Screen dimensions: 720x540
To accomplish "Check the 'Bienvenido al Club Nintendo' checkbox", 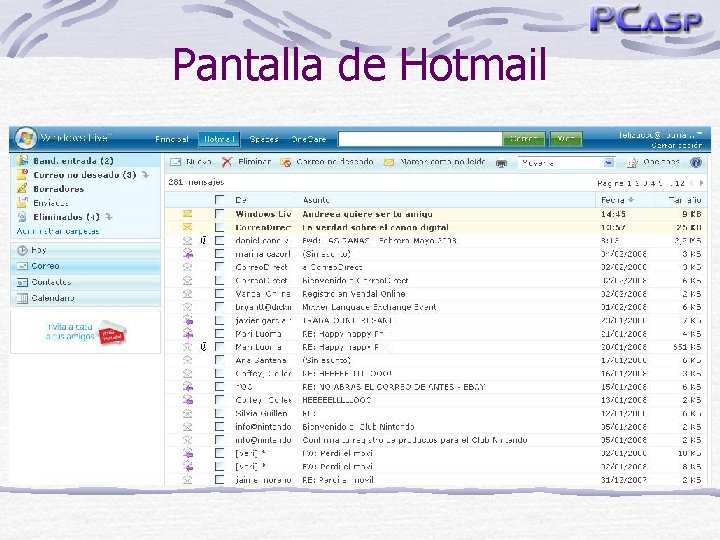I will point(219,427).
